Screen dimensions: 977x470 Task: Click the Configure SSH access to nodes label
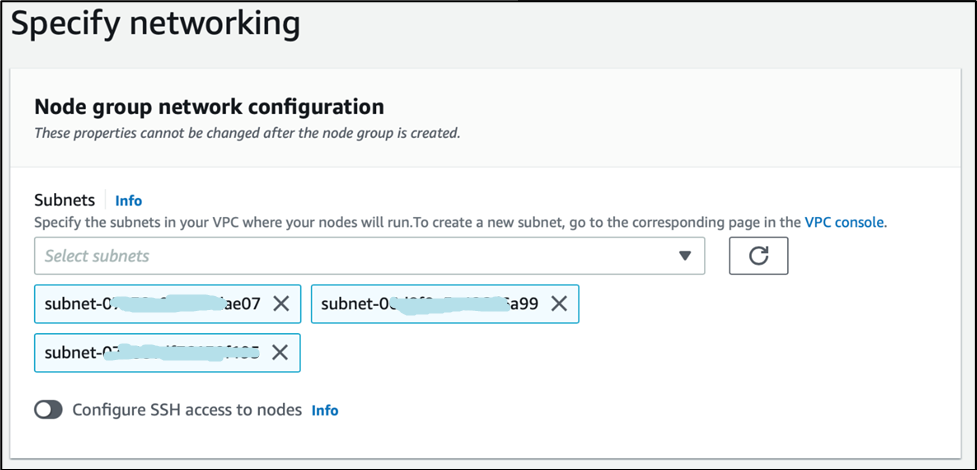click(x=187, y=410)
